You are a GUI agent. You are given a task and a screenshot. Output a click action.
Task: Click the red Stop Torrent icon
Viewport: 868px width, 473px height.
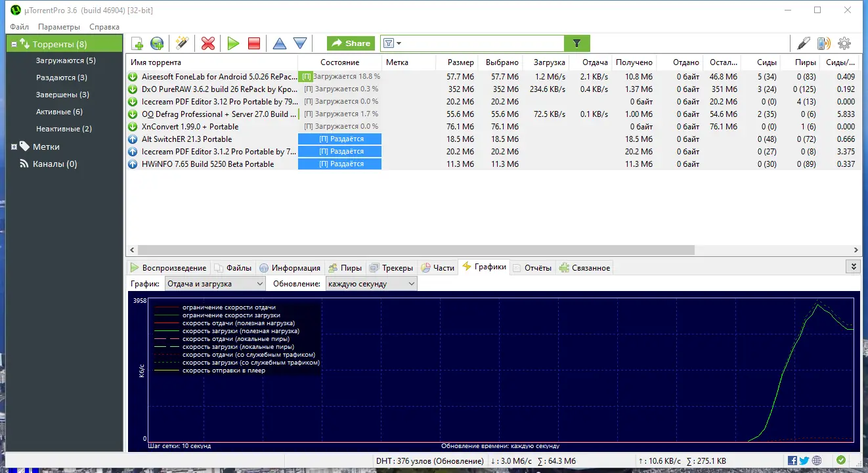pyautogui.click(x=254, y=43)
